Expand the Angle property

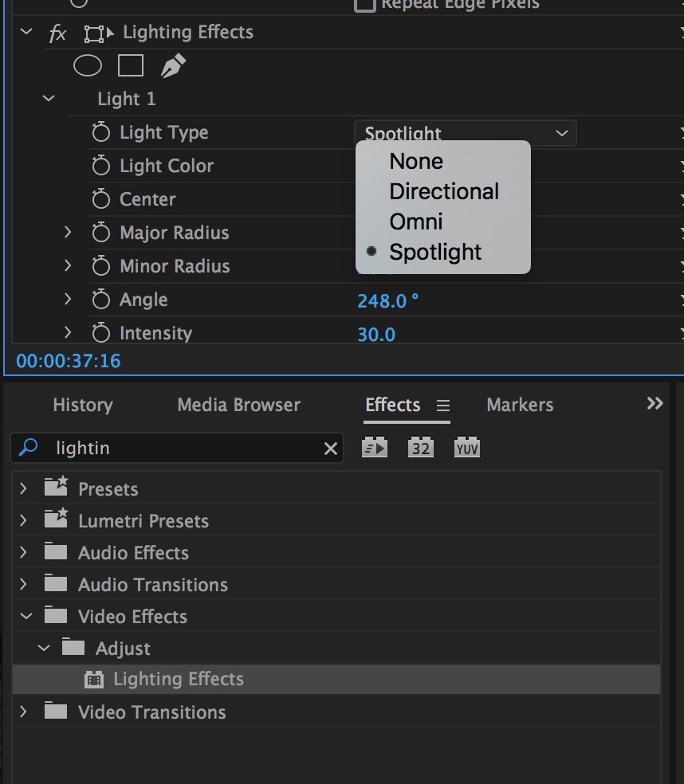68,299
